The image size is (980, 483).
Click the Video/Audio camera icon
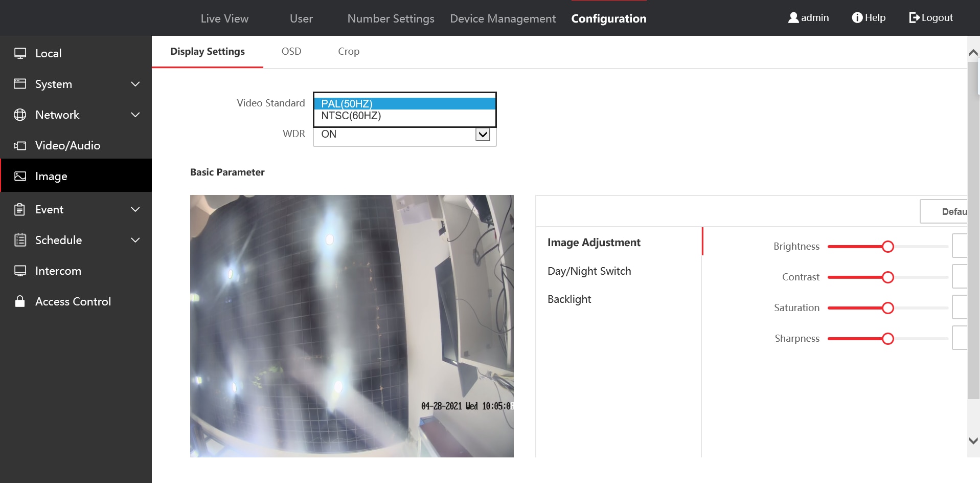click(x=20, y=145)
